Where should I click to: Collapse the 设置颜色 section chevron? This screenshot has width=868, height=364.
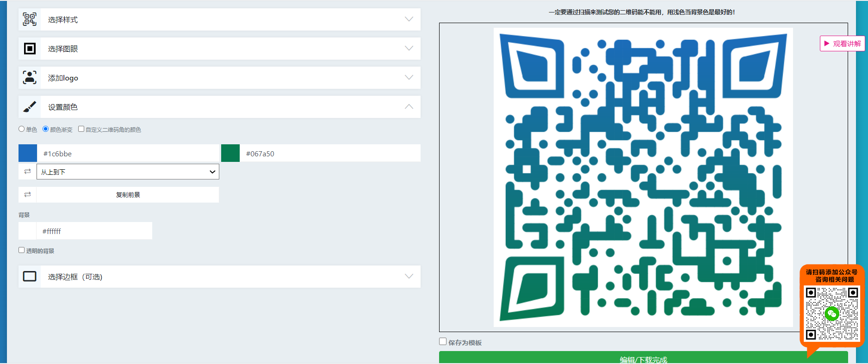[x=409, y=107]
